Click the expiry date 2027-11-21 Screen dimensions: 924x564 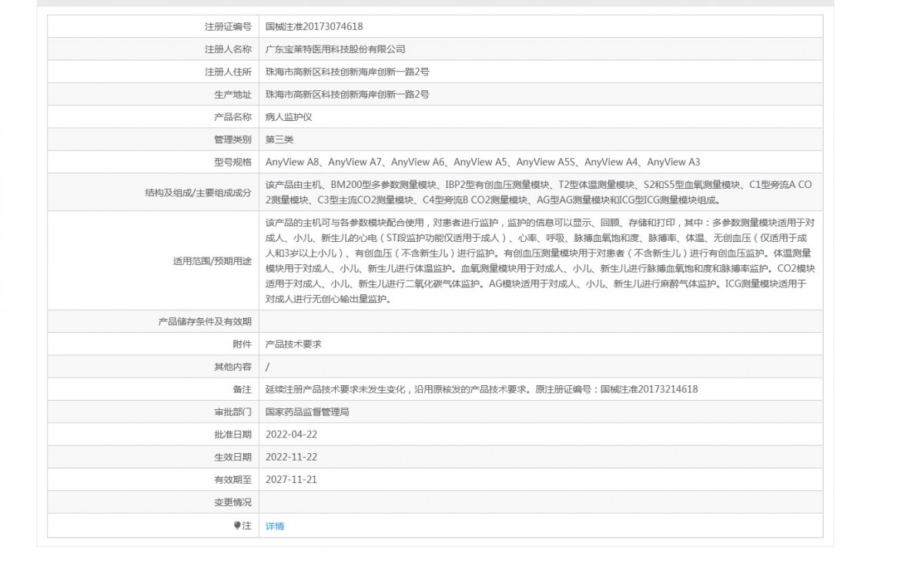(291, 479)
